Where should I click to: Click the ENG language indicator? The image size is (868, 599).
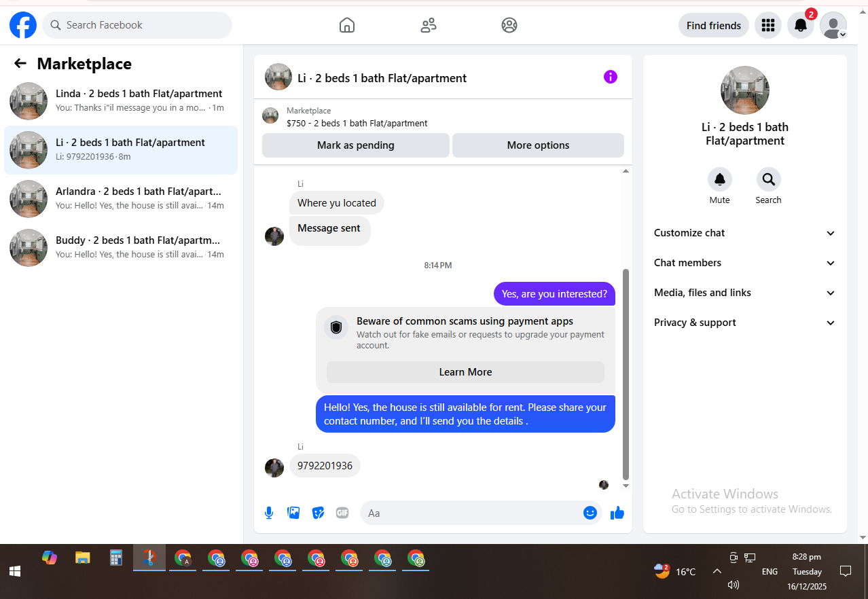770,572
